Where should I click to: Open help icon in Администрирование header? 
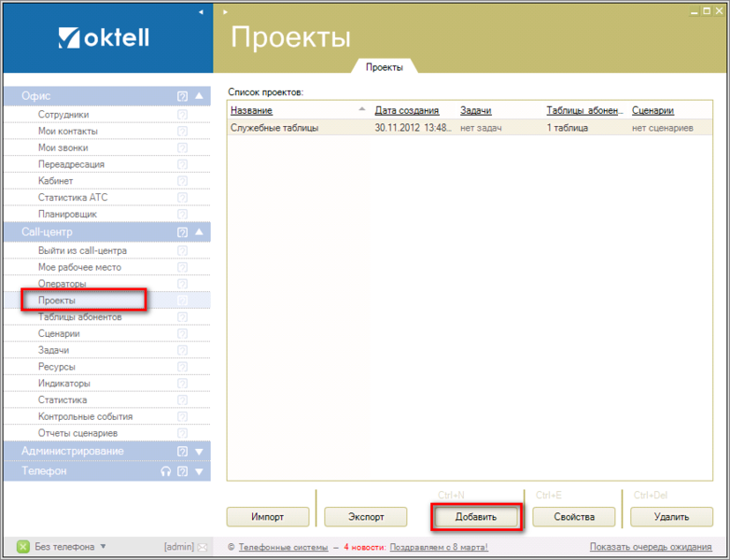(183, 451)
